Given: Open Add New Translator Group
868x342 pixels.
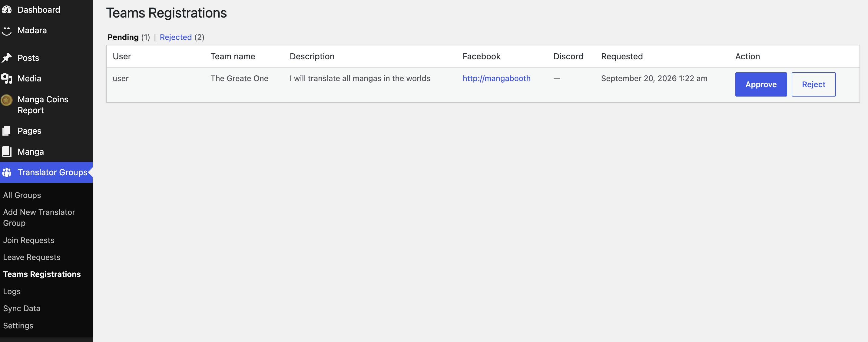Looking at the screenshot, I should tap(39, 217).
